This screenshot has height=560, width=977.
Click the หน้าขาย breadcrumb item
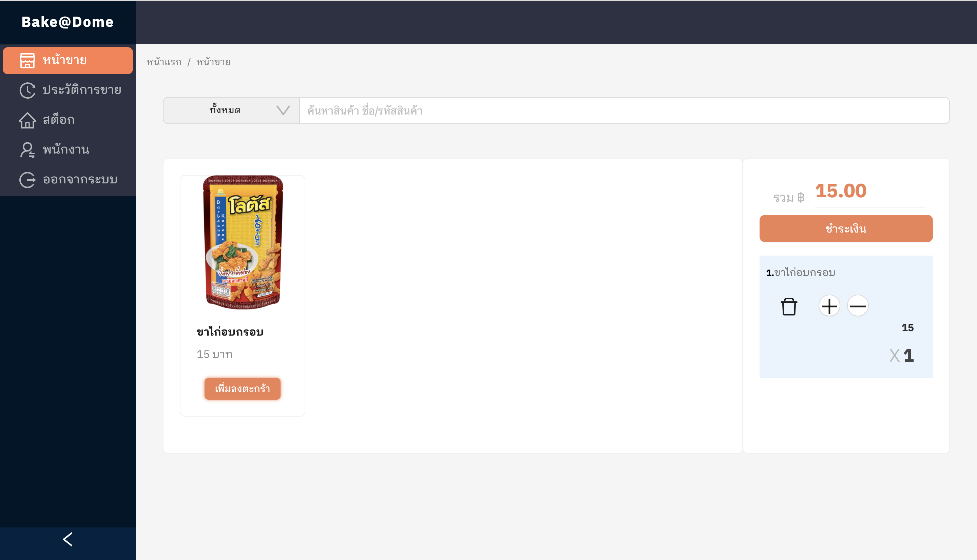213,62
